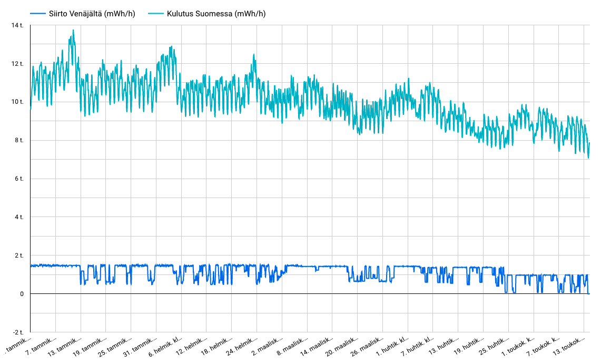Select the 10 t. y-axis label
This screenshot has width=601, height=364.
(17, 102)
